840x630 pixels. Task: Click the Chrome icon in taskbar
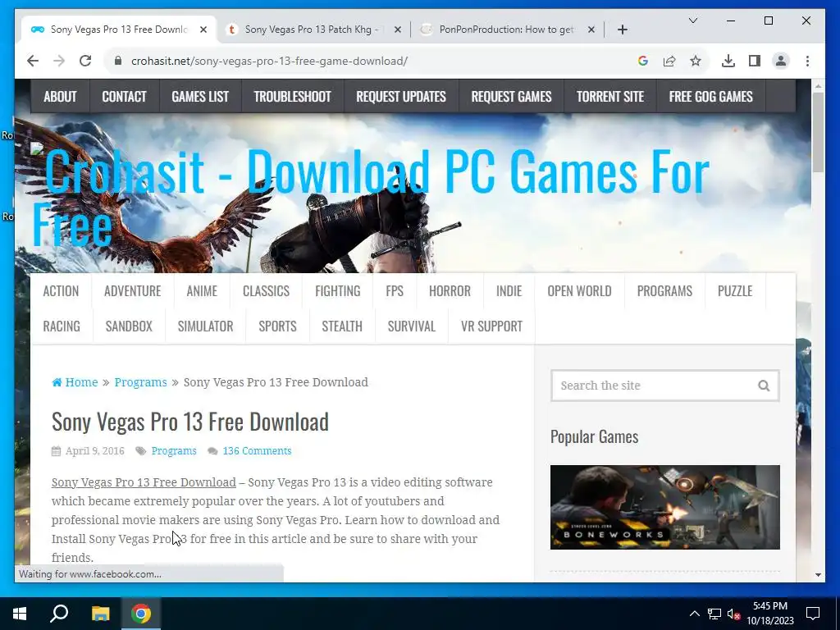click(x=141, y=614)
